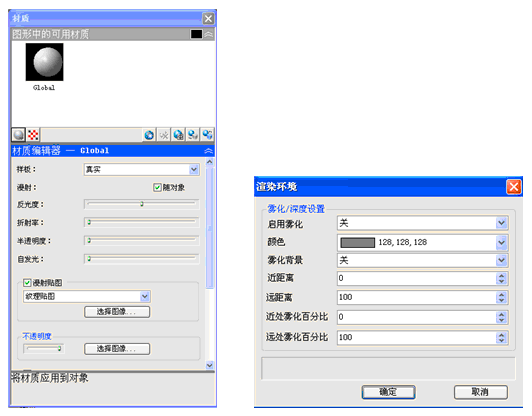Viewport: 532px width, 416px height.
Task: Click the Global label under the thumbnail
Action: [x=44, y=88]
